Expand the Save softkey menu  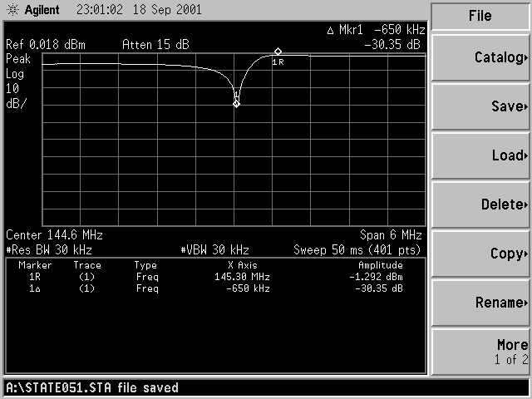point(480,106)
